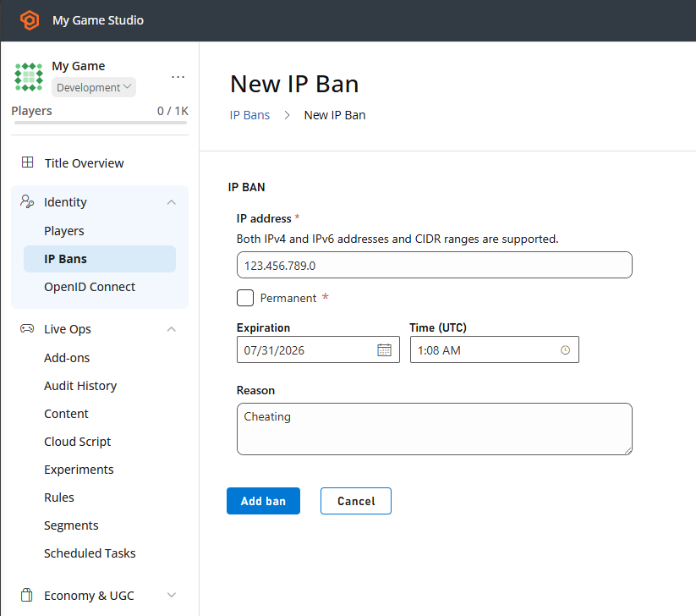Select Players under Identity
The width and height of the screenshot is (696, 616).
coord(64,231)
